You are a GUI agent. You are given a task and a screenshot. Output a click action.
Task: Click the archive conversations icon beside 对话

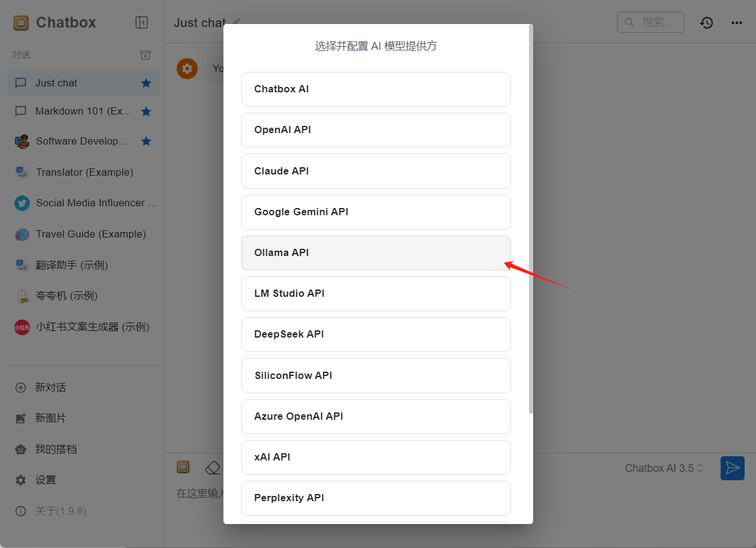click(146, 55)
